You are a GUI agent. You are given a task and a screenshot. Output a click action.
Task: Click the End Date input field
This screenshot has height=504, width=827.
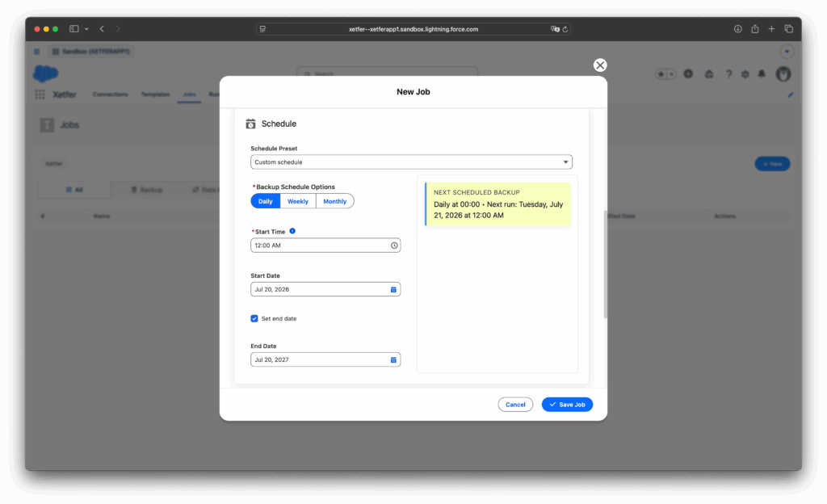pos(325,359)
